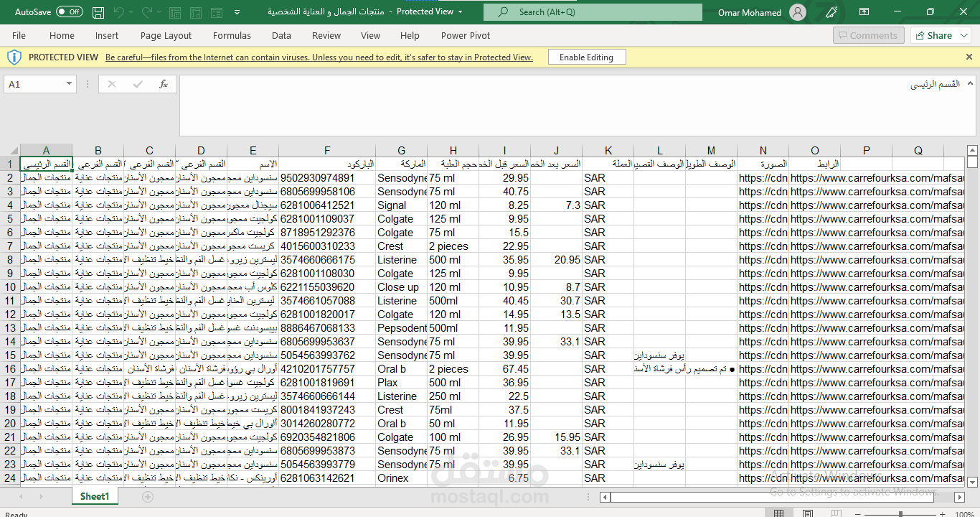
Task: Click the formula bar Enter checkmark icon
Action: point(138,84)
